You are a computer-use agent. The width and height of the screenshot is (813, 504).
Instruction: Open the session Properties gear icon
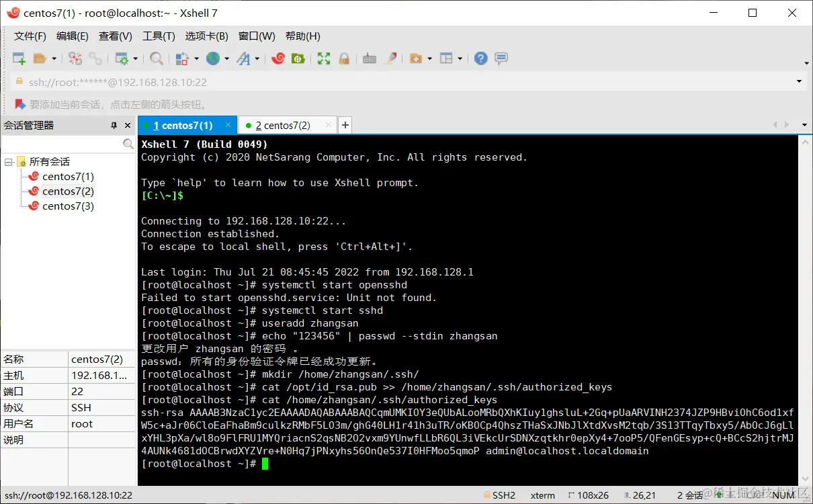coord(122,59)
